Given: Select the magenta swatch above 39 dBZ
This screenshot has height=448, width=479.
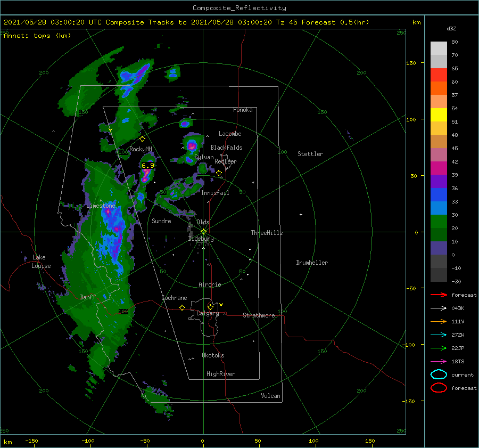Looking at the screenshot, I should [439, 168].
